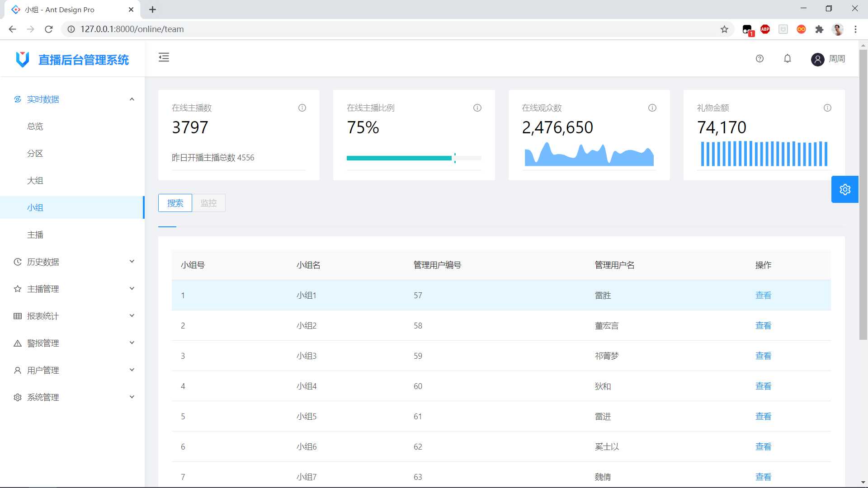Expand the 历史数据 menu
This screenshot has height=488, width=868.
(72, 262)
